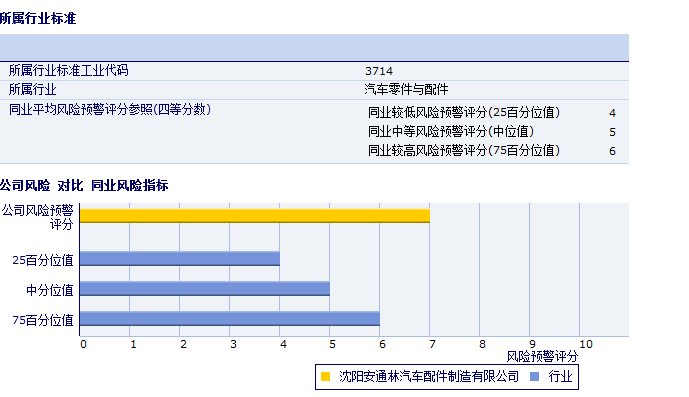Click the axis tick label 10
689x397 pixels.
[586, 344]
